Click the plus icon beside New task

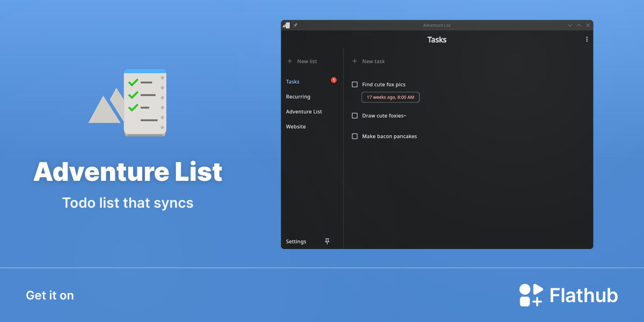pyautogui.click(x=355, y=61)
